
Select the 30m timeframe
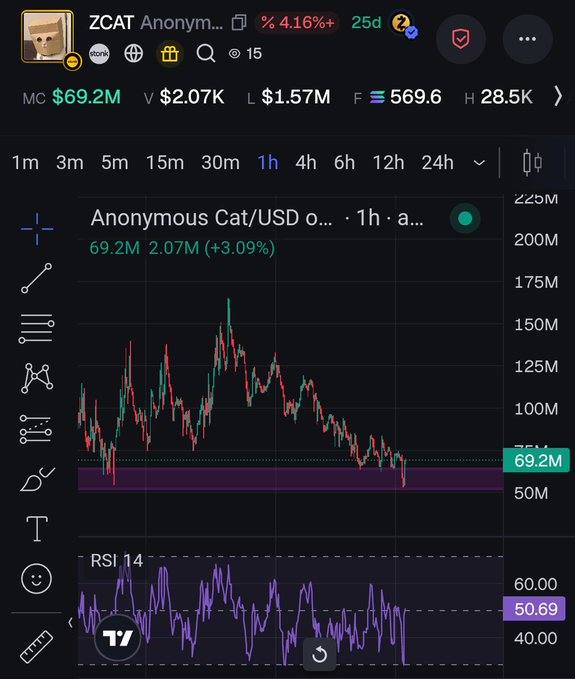[x=220, y=163]
